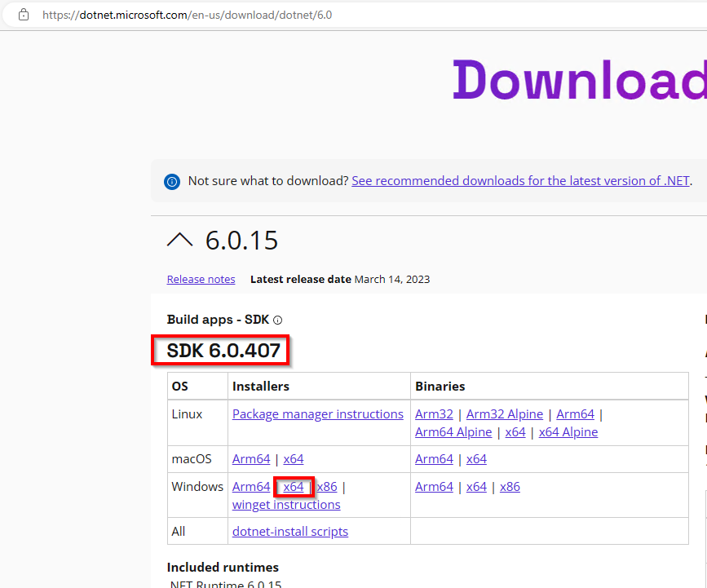
Task: Collapse the 6.0.15 release section chevron
Action: (179, 240)
